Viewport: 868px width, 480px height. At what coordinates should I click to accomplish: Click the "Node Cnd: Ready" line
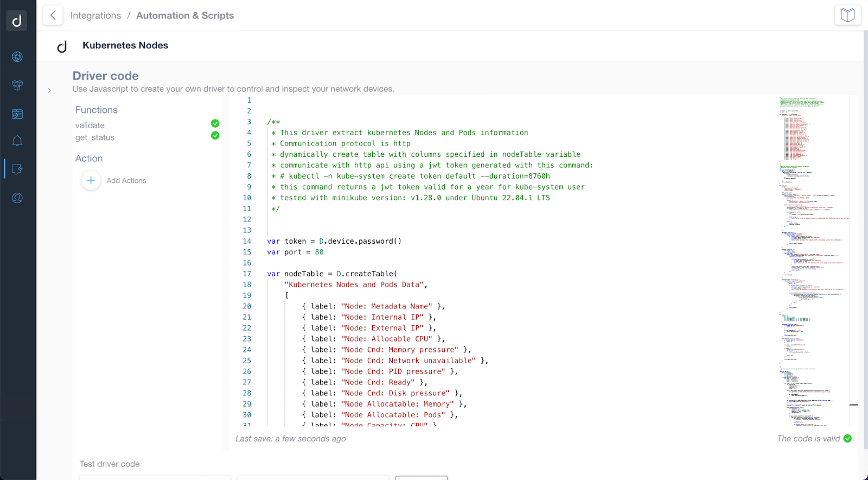click(x=365, y=382)
